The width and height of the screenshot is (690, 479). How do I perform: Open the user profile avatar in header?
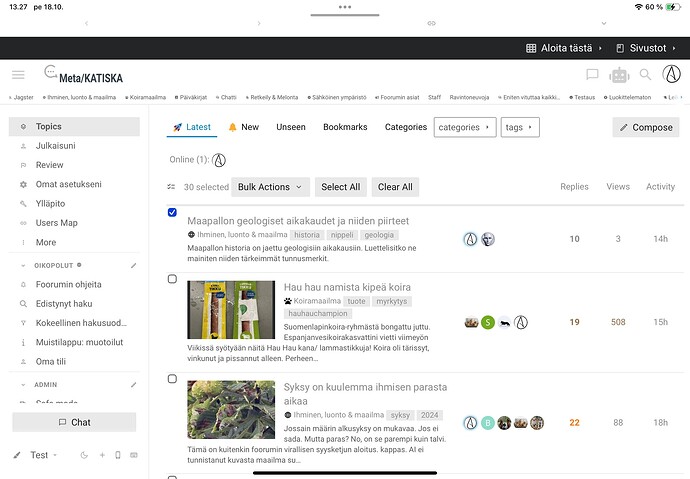672,74
